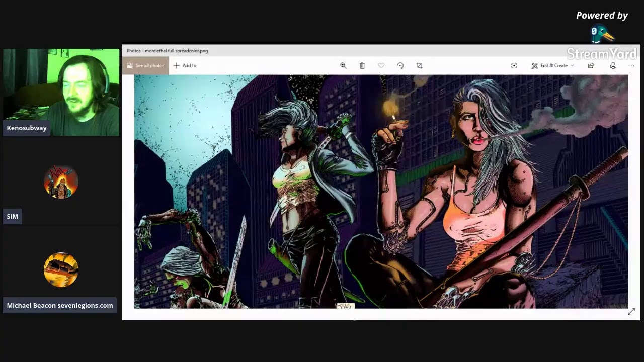Expand the Edit & Create dropdown

click(552, 66)
